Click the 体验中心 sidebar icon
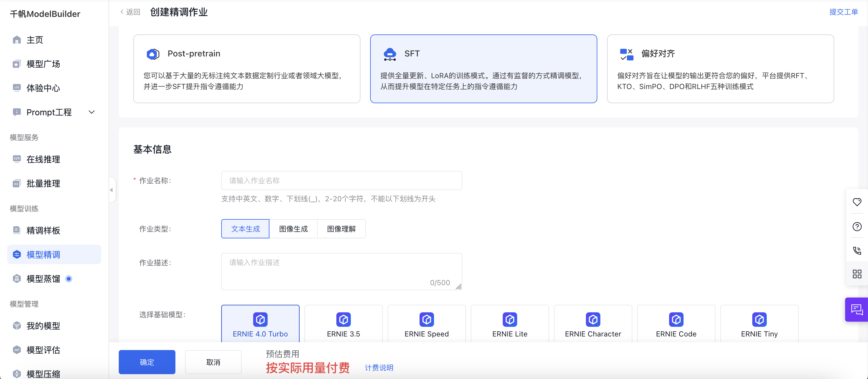The width and height of the screenshot is (868, 379). pyautogui.click(x=17, y=88)
